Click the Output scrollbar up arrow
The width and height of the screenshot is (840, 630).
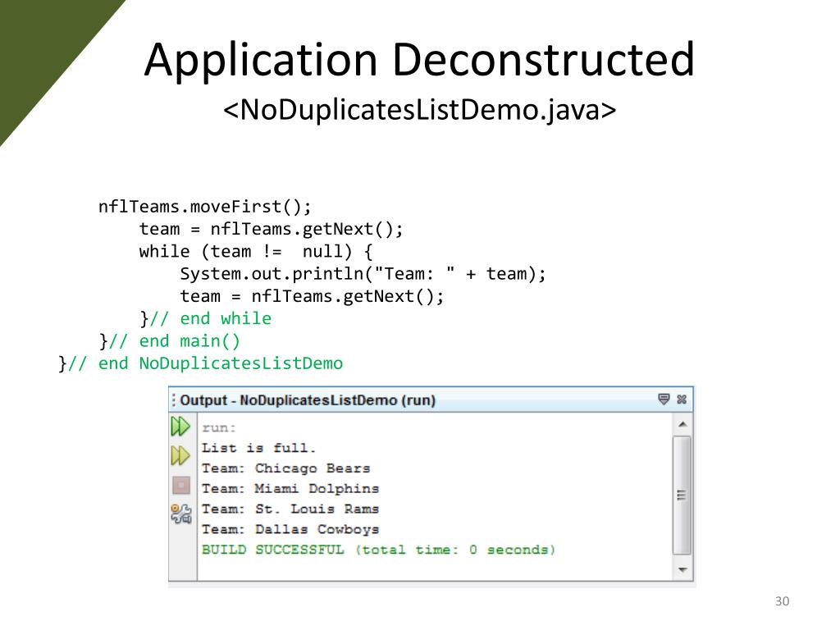point(682,424)
